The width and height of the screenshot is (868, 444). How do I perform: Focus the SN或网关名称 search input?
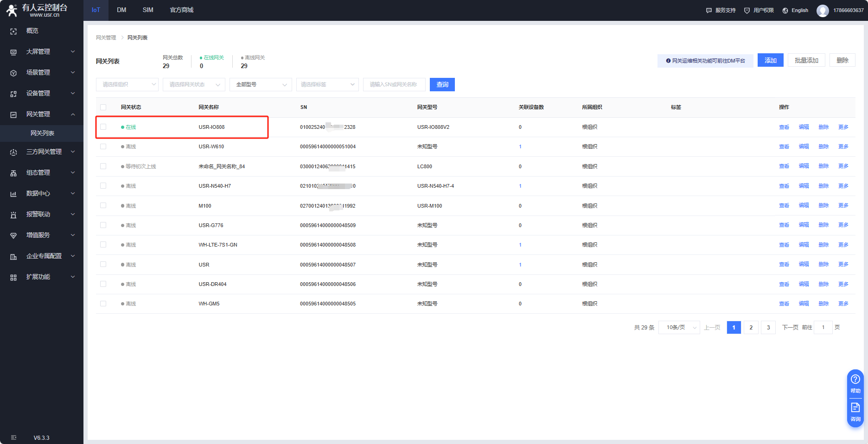click(394, 84)
